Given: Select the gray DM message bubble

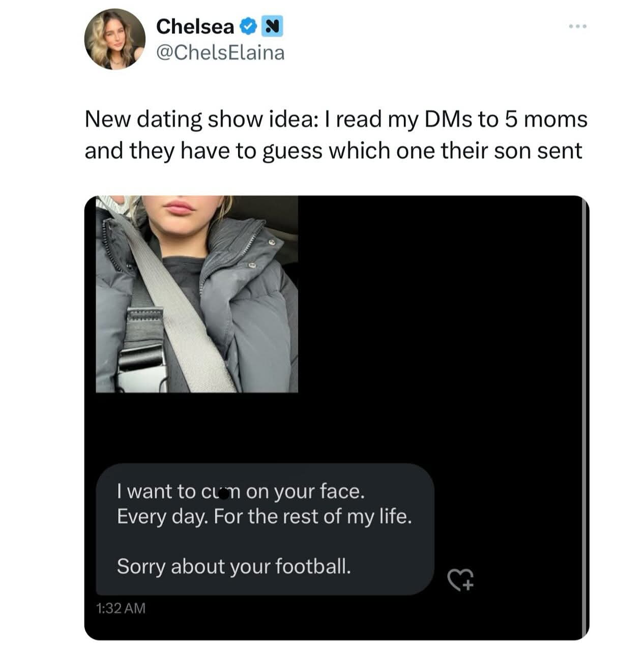Looking at the screenshot, I should pyautogui.click(x=265, y=529).
